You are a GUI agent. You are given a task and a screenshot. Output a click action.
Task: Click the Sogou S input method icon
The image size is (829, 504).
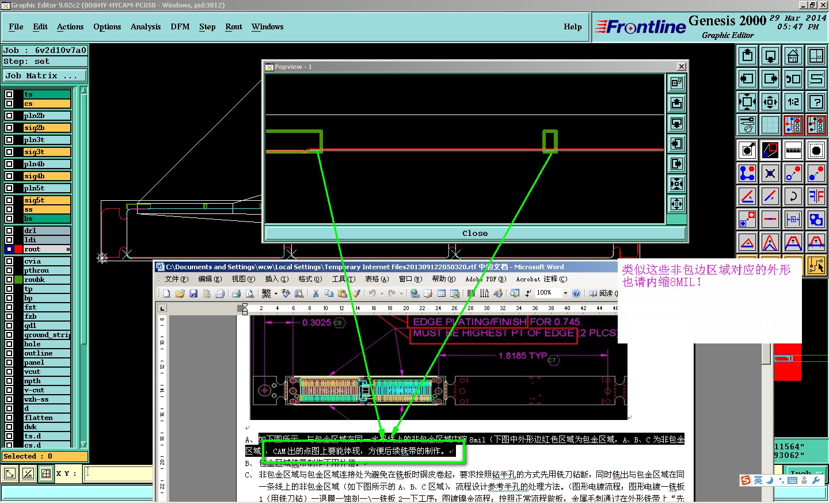[x=746, y=480]
